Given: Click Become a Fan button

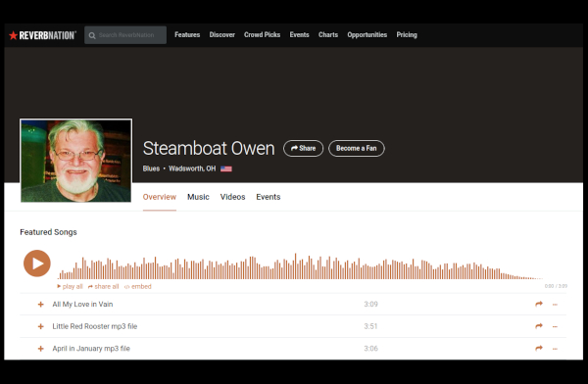Looking at the screenshot, I should (357, 149).
